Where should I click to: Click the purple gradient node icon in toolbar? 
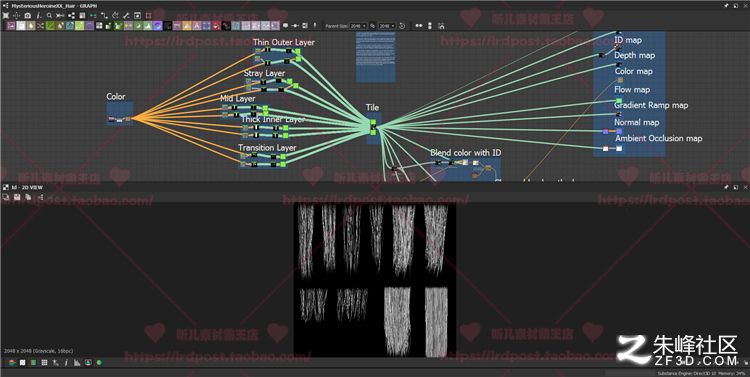[157, 25]
